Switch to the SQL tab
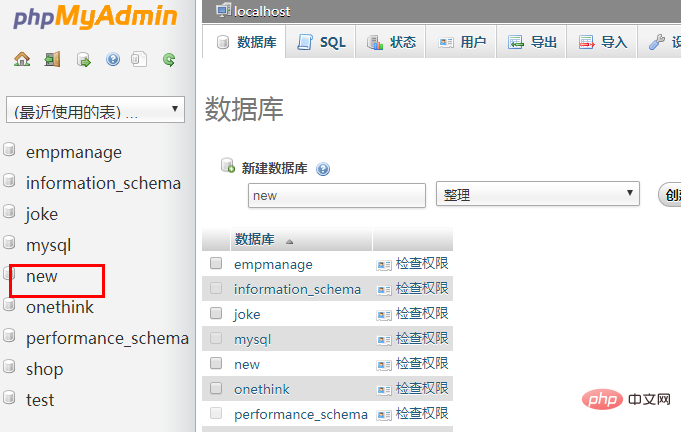Viewport: 681px width, 432px height. (321, 42)
